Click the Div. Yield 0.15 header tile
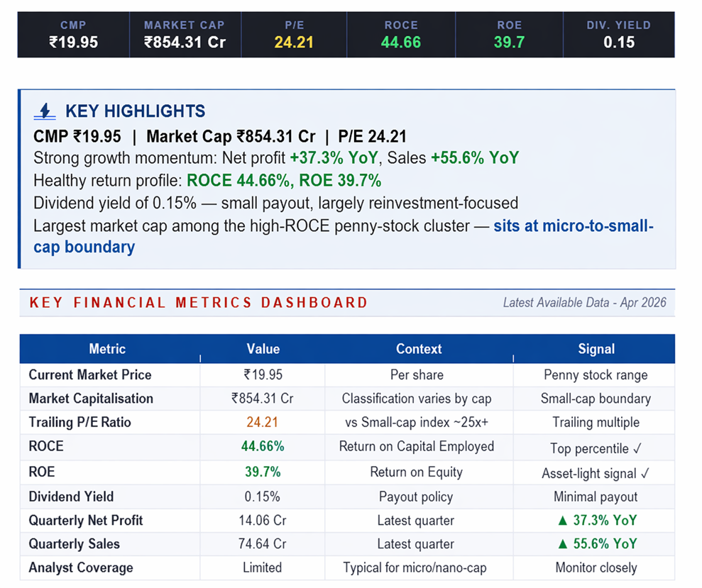Viewport: 702px width, 588px height. coord(618,34)
